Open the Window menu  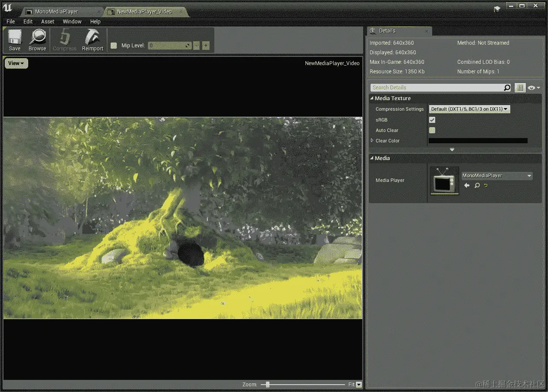pyautogui.click(x=72, y=21)
